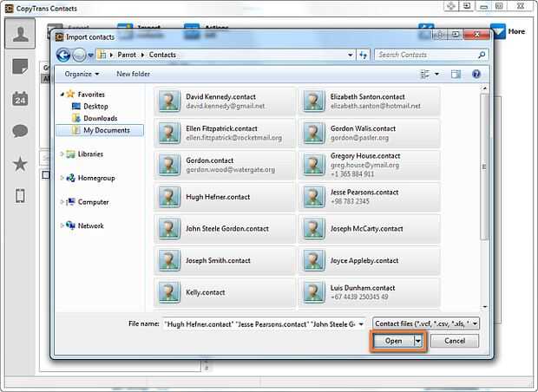Click the CopyTrans Contacts title bar icon
Image resolution: width=538 pixels, height=392 pixels.
[10, 8]
